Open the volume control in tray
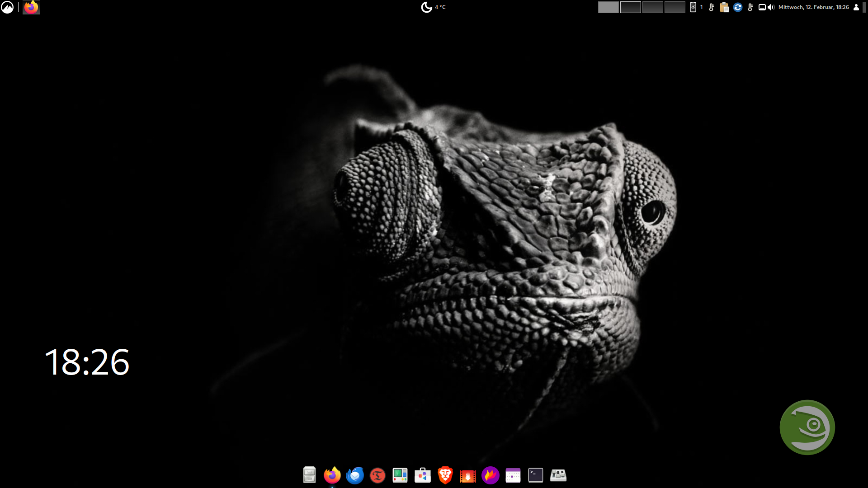 (771, 7)
